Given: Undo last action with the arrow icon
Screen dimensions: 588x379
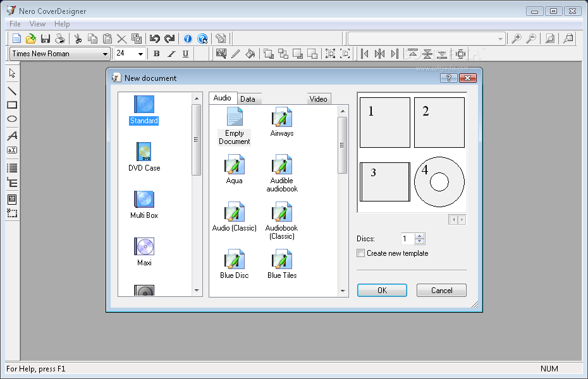Looking at the screenshot, I should pos(154,39).
